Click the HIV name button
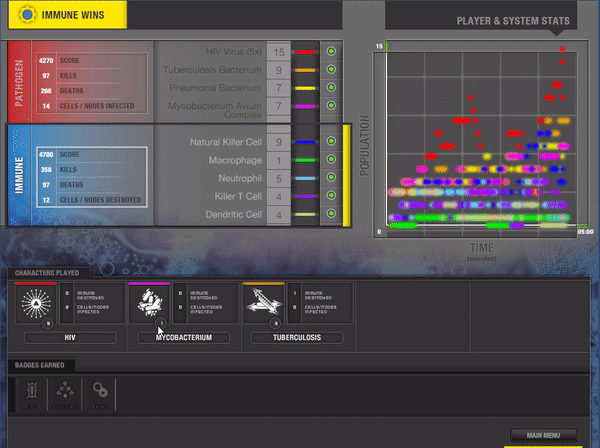This screenshot has height=448, width=600. point(70,337)
